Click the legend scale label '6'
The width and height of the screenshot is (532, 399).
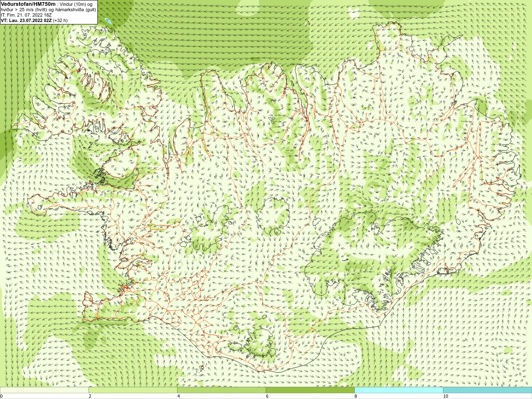(x=267, y=396)
